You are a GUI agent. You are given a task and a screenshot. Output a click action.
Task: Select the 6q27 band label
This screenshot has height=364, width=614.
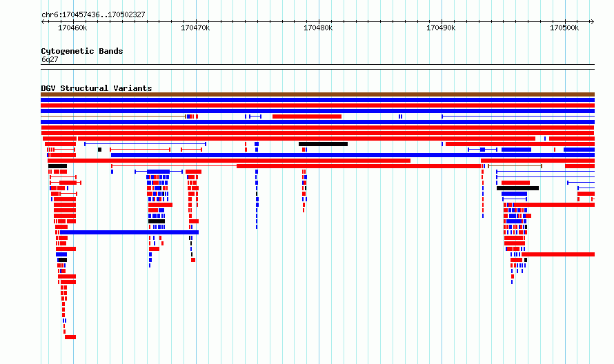pos(50,59)
